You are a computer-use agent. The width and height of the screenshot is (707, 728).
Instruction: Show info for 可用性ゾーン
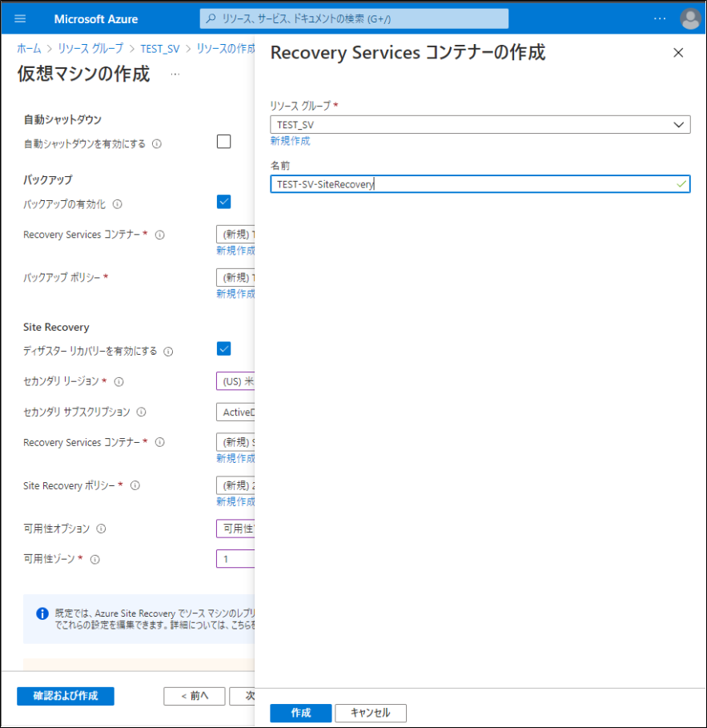pos(94,560)
